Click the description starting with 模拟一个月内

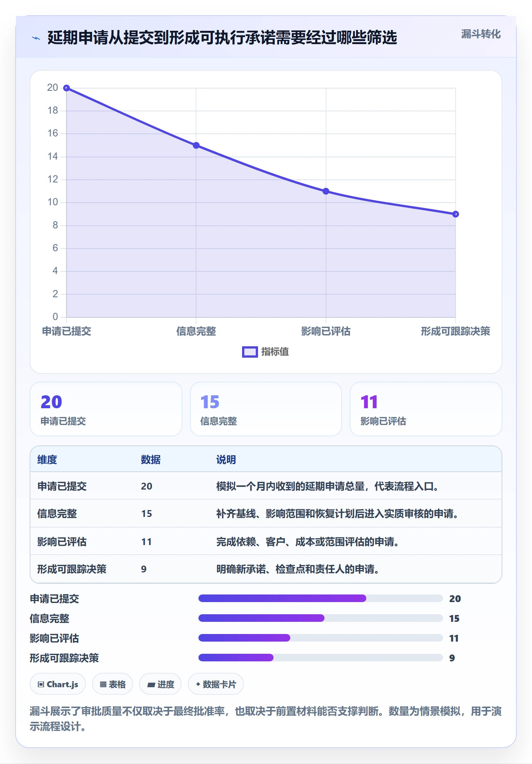pos(328,486)
